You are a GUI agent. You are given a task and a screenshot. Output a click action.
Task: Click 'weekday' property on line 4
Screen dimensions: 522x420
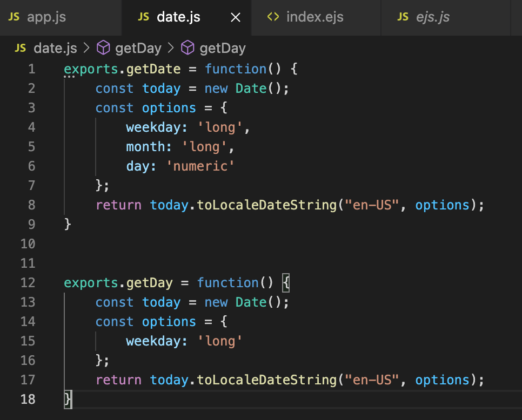(x=153, y=127)
